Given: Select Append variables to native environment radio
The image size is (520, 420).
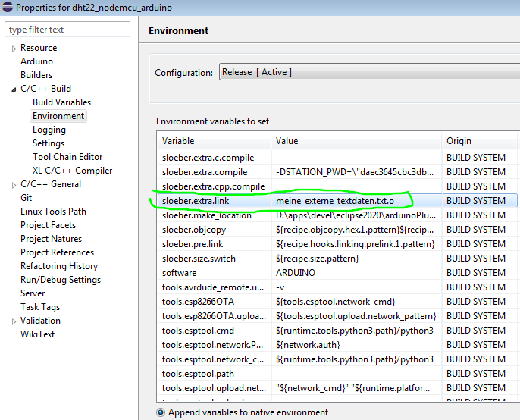Looking at the screenshot, I should click(161, 412).
